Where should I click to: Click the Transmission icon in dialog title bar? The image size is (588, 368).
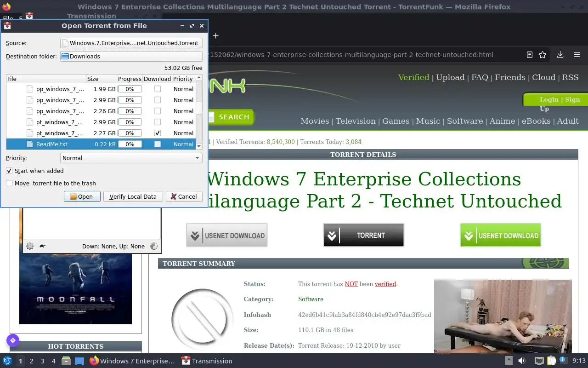click(x=7, y=26)
